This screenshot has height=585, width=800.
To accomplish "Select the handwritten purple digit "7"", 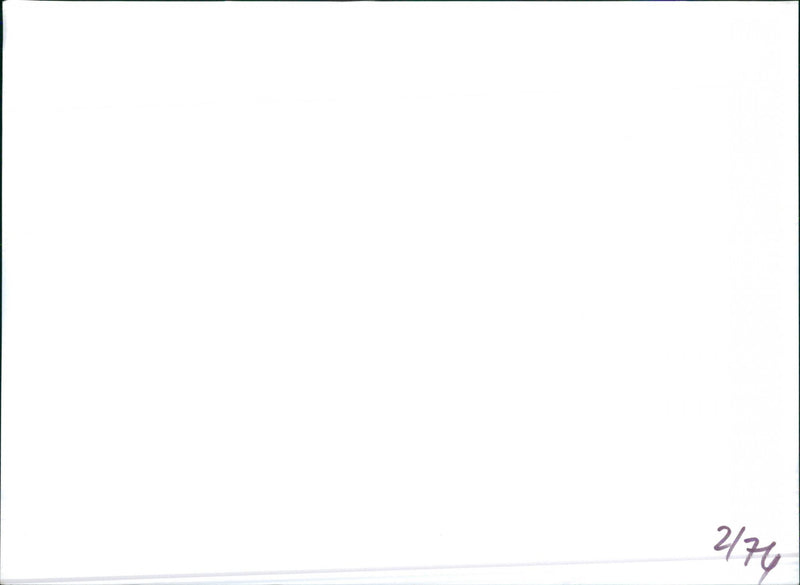I will (753, 552).
